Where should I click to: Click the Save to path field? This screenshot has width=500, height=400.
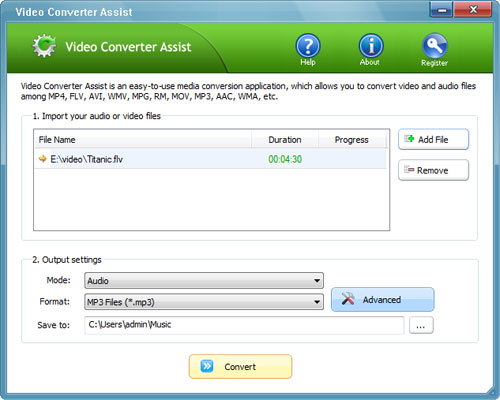click(244, 325)
